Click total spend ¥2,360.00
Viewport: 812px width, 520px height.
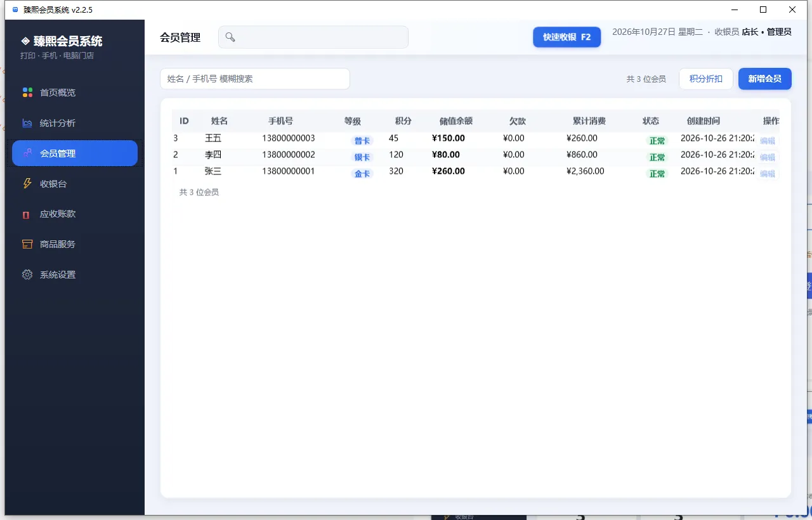click(x=586, y=171)
